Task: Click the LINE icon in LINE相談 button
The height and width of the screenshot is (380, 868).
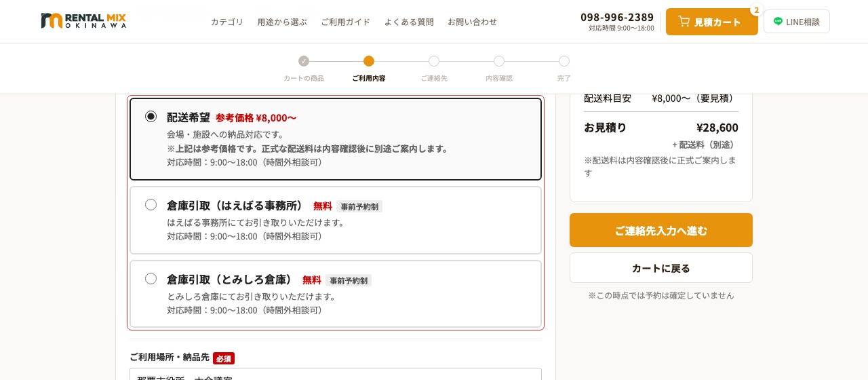Action: [x=778, y=22]
